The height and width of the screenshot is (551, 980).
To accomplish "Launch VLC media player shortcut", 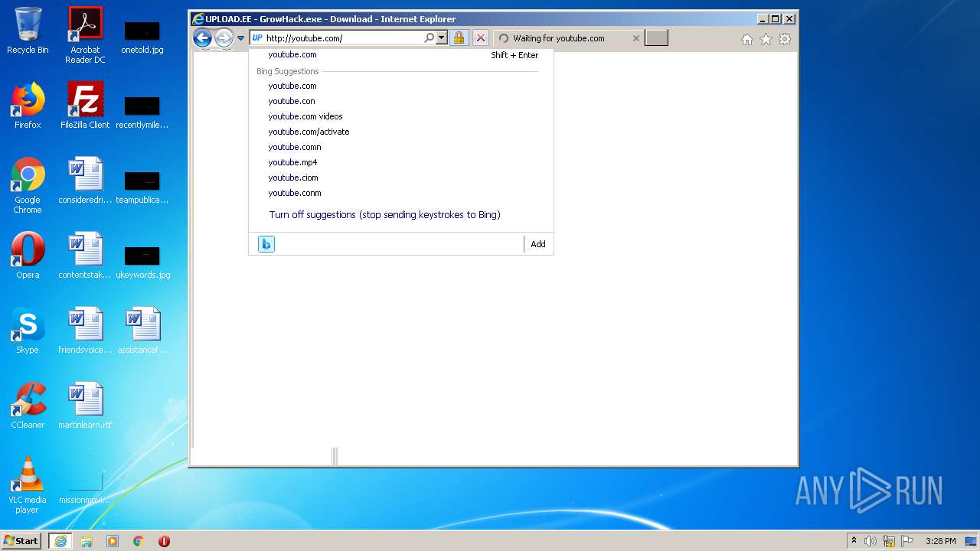I will coord(28,485).
